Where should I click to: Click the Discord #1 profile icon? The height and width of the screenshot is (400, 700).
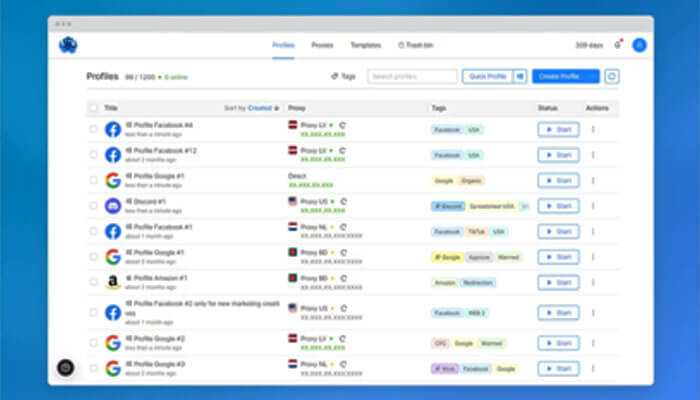(x=113, y=206)
